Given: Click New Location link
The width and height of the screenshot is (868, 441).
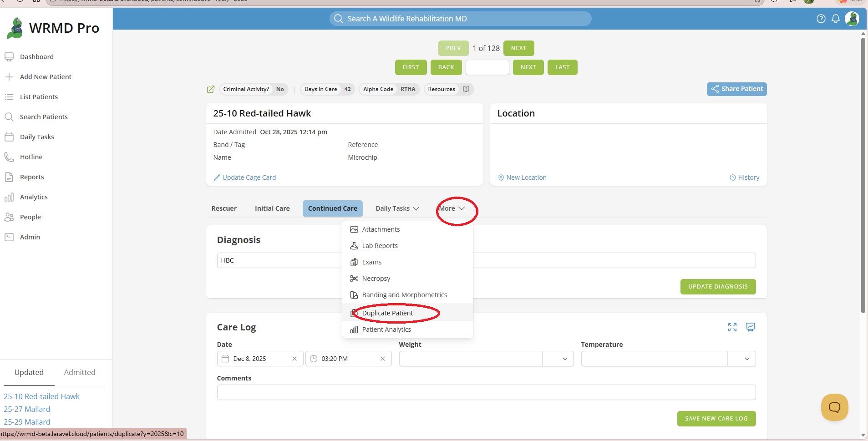Looking at the screenshot, I should point(523,177).
